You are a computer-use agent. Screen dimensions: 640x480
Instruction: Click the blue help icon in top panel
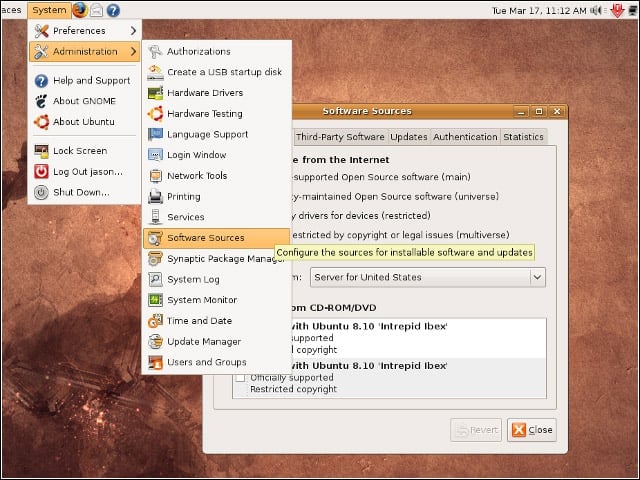tap(113, 10)
